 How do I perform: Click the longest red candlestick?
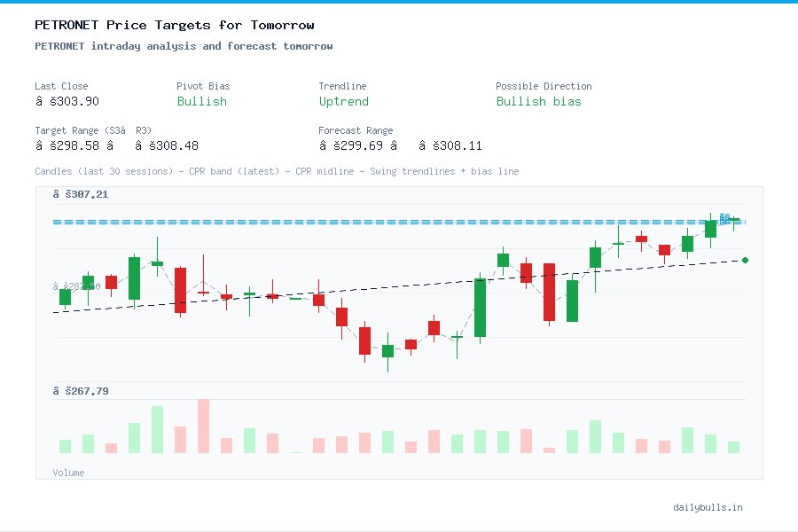[548, 293]
